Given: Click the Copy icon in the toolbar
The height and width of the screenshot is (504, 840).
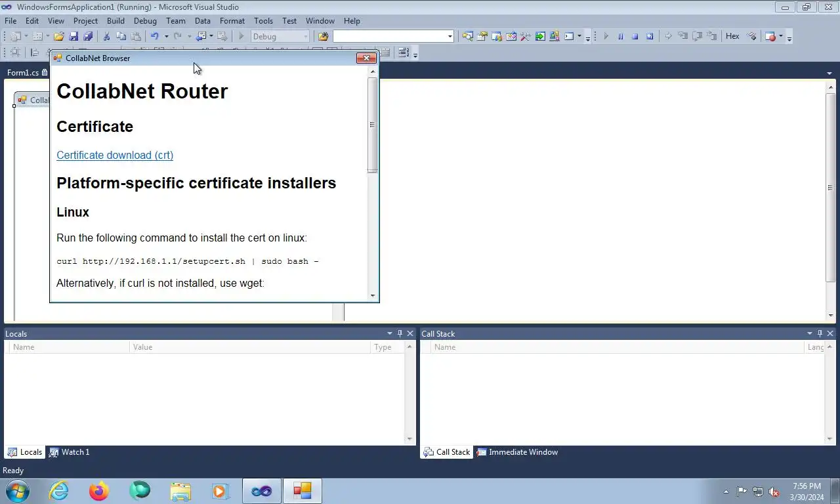Looking at the screenshot, I should [121, 37].
